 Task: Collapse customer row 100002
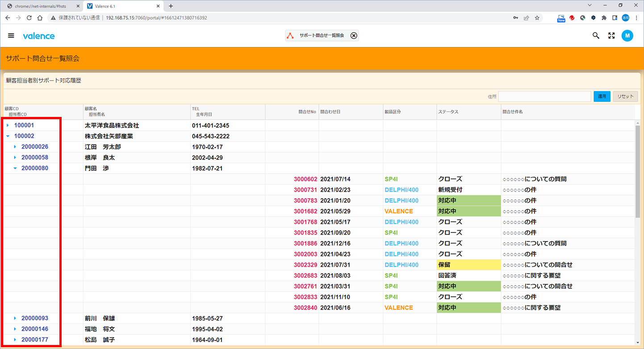tap(8, 136)
